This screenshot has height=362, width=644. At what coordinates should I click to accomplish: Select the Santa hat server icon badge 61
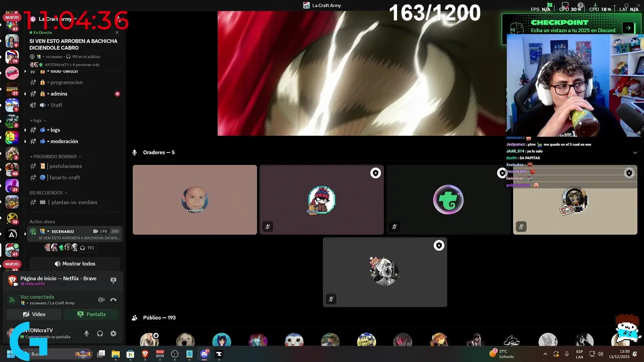[12, 250]
